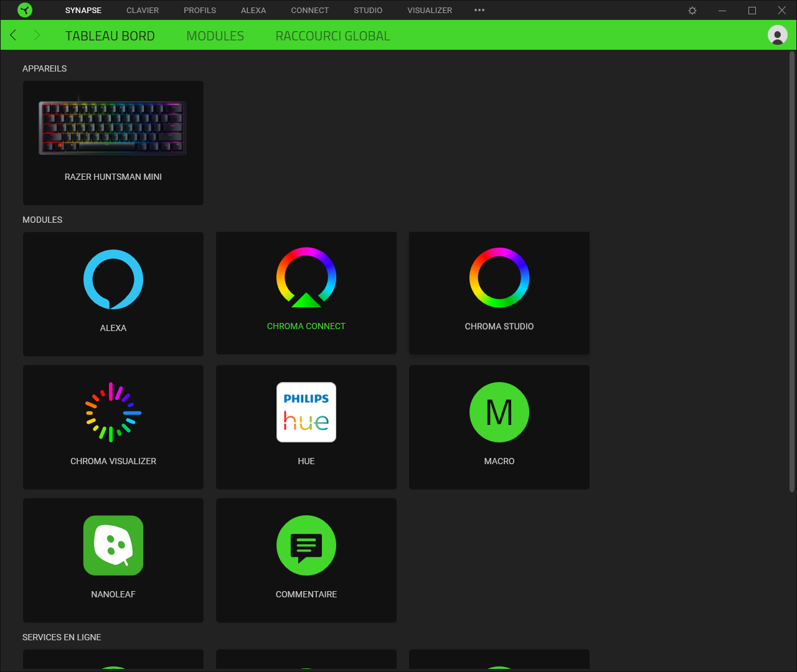
Task: Select TABLEAU BORD sub-tab
Action: pyautogui.click(x=110, y=36)
